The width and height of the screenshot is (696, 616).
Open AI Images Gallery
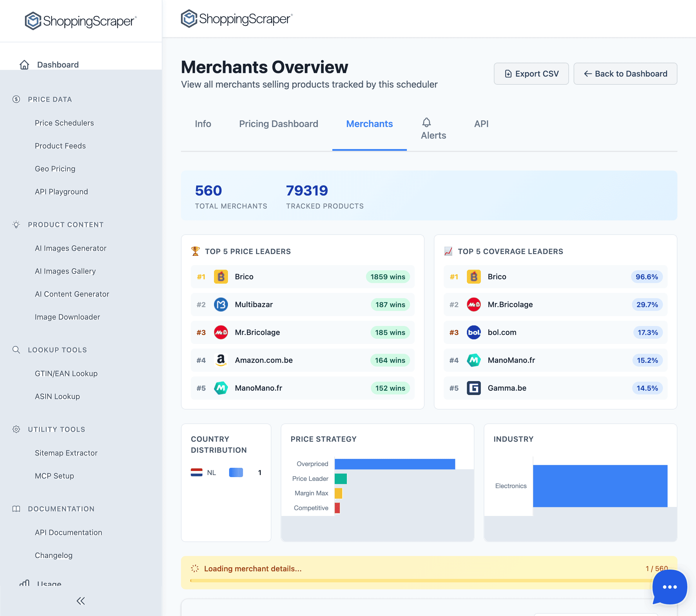click(x=65, y=271)
